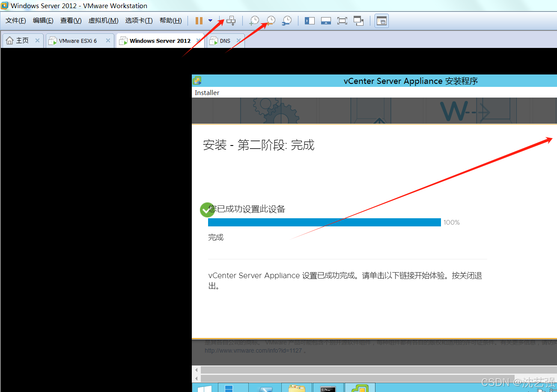Switch to Unity mode
Viewport: 557px width, 392px height.
[x=358, y=21]
